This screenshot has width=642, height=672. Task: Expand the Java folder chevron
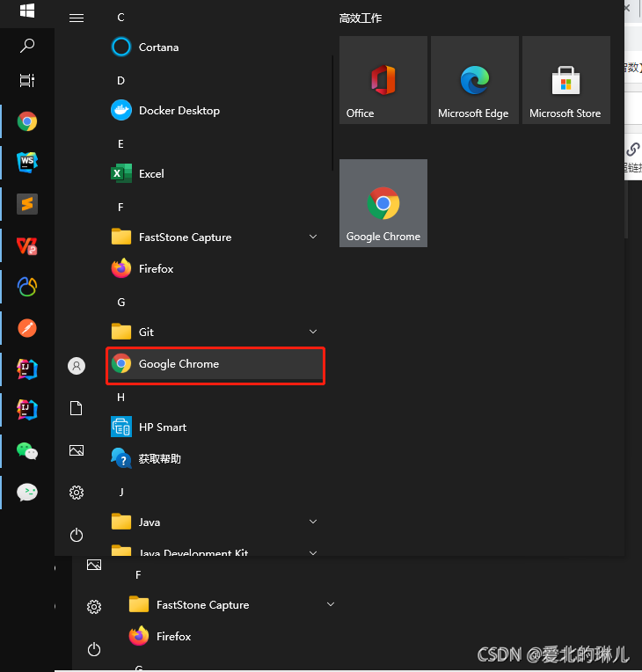313,522
